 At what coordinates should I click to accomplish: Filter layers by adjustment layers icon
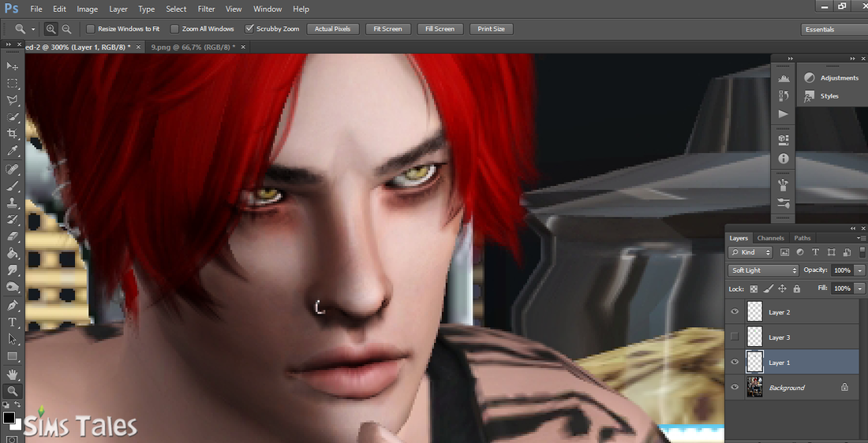(x=800, y=252)
